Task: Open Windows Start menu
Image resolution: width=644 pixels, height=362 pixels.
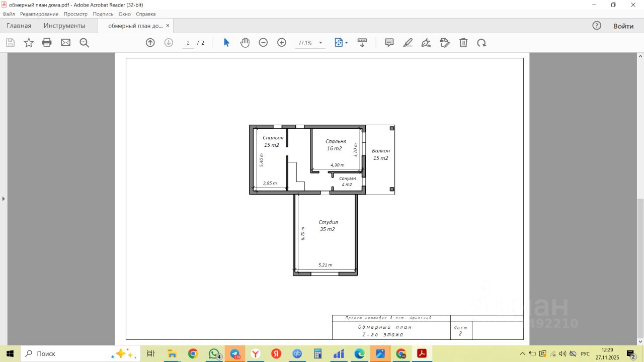Action: tap(10, 353)
